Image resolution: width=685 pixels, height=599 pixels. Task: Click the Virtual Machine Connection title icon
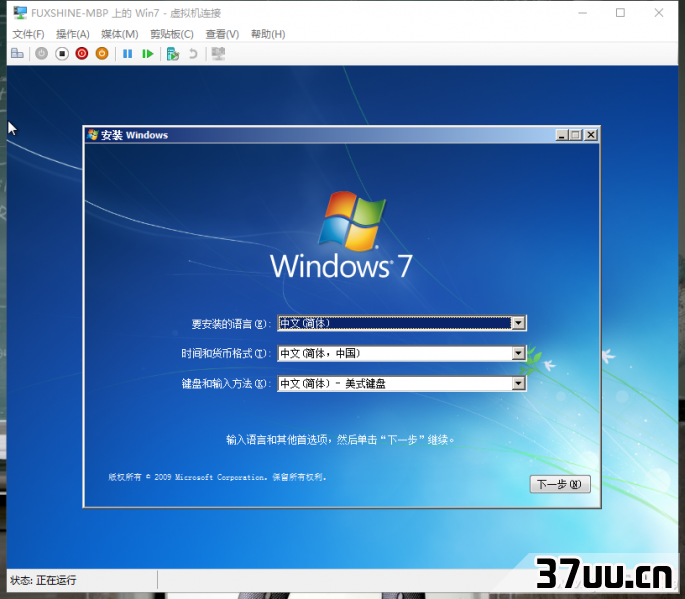click(x=20, y=13)
